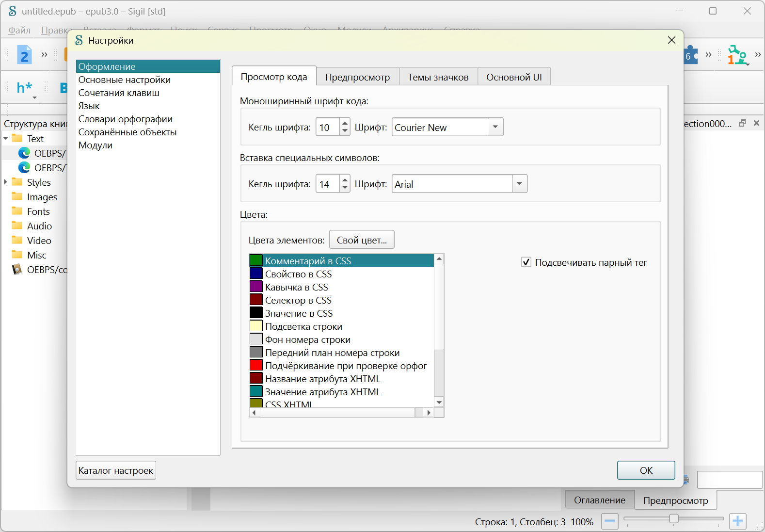This screenshot has height=532, width=765.
Task: Click the zoom out minus icon
Action: pyautogui.click(x=610, y=521)
